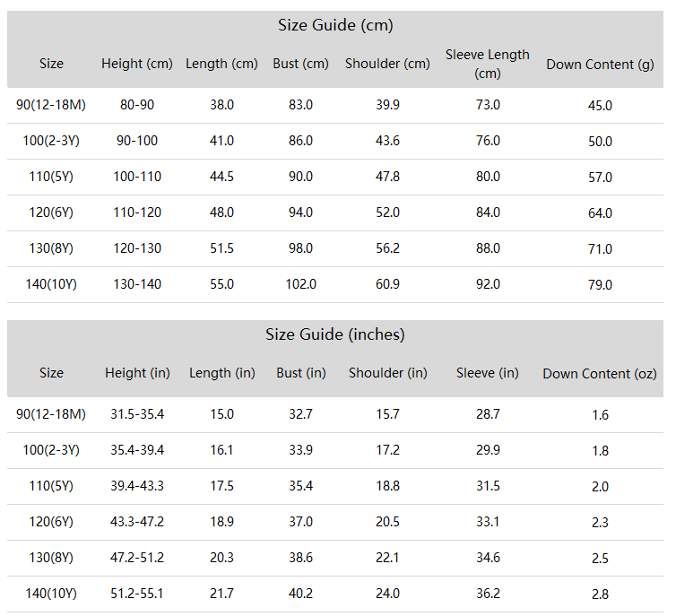The width and height of the screenshot is (676, 616).
Task: Click the 43.3-47.2 height range
Action: [x=137, y=522]
